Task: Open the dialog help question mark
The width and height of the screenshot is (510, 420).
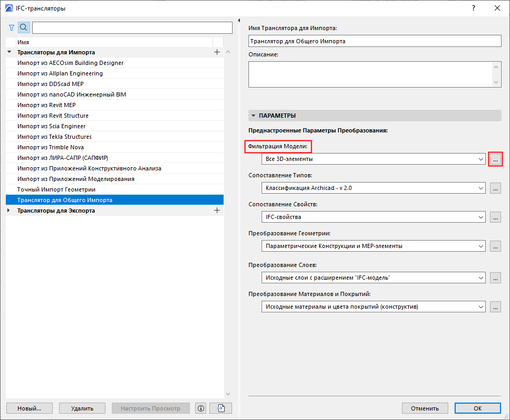Action: [474, 8]
